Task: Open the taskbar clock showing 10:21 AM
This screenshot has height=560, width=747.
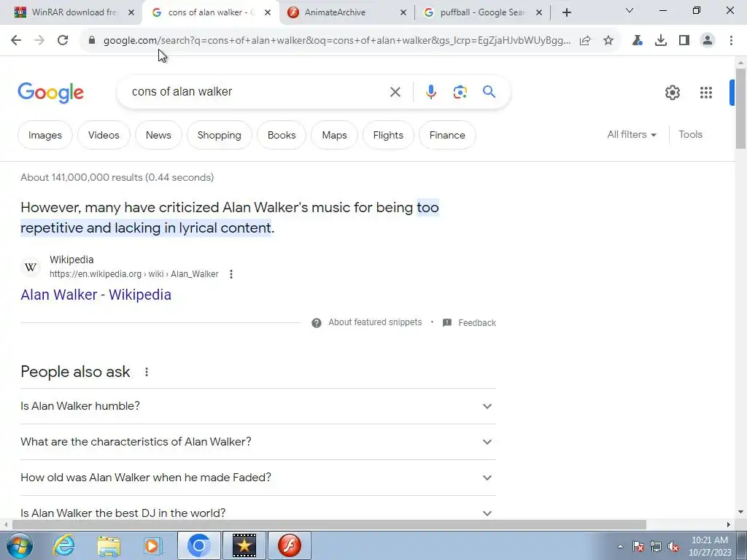Action: [710, 546]
